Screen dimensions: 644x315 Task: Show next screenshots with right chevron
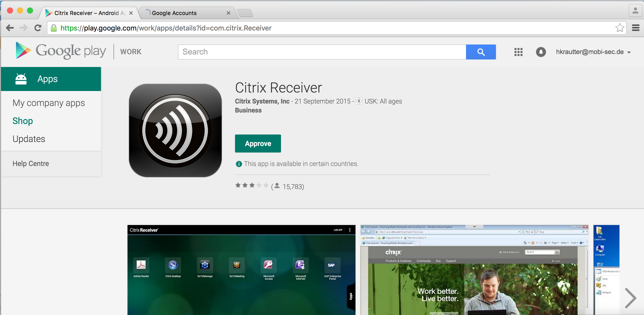tap(630, 298)
